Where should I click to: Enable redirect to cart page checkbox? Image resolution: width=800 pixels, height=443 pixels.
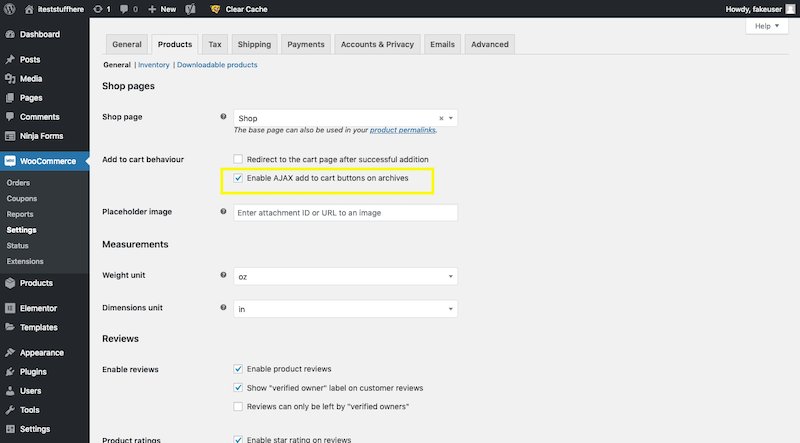click(238, 159)
